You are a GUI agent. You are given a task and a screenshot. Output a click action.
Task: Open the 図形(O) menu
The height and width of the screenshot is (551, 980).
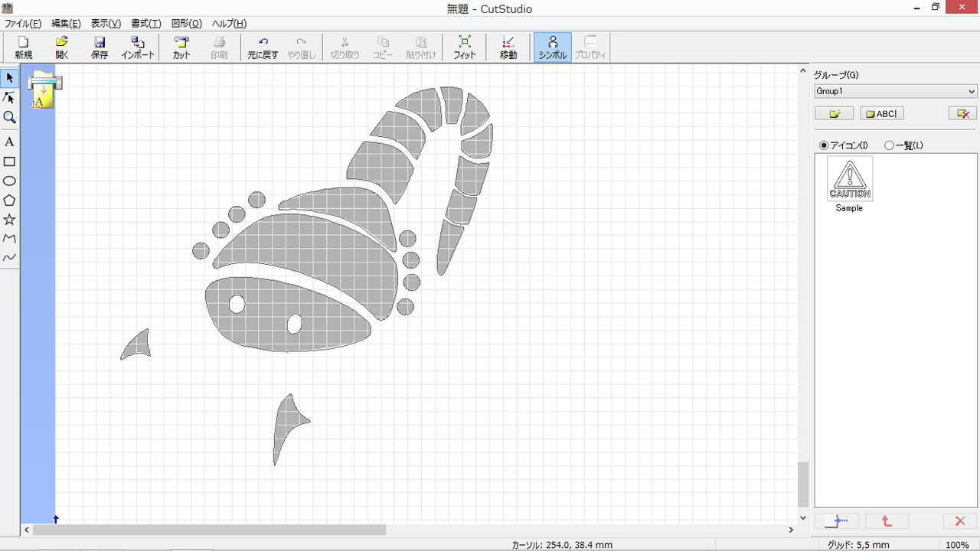point(187,24)
